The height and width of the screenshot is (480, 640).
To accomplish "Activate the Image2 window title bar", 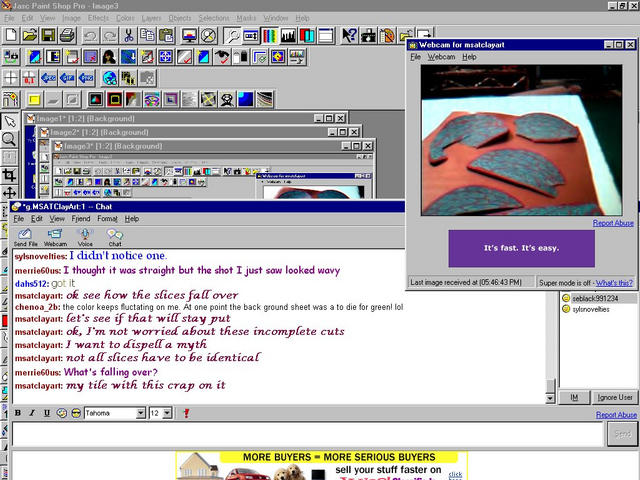I will (199, 132).
